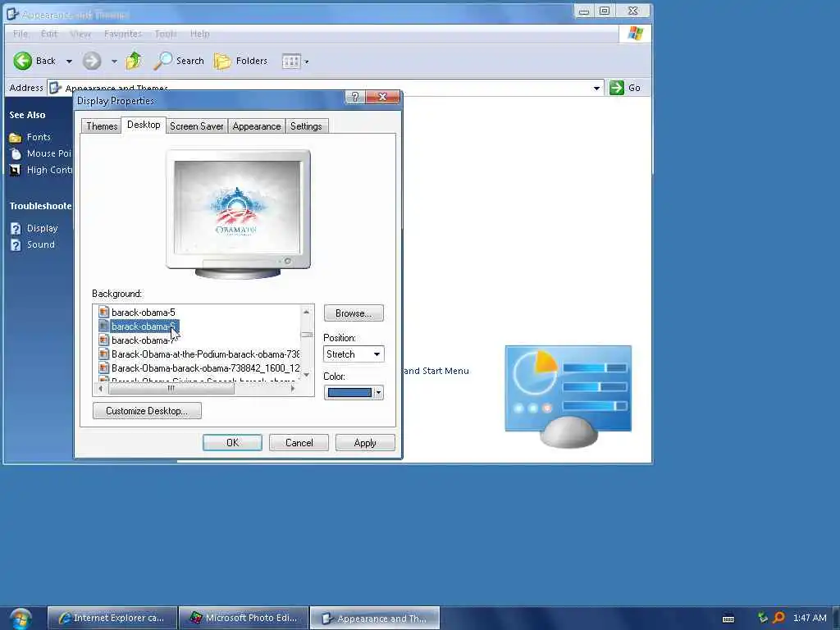Open Fonts link in See Also
The image size is (840, 630).
click(39, 137)
